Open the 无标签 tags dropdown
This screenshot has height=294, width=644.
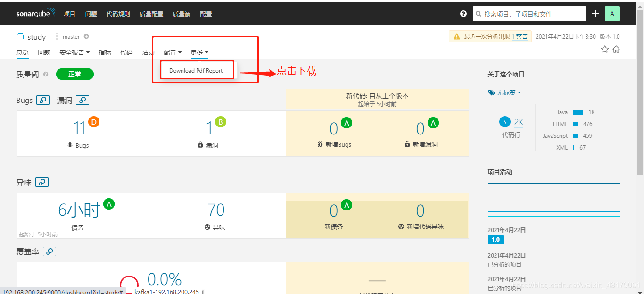(x=504, y=92)
